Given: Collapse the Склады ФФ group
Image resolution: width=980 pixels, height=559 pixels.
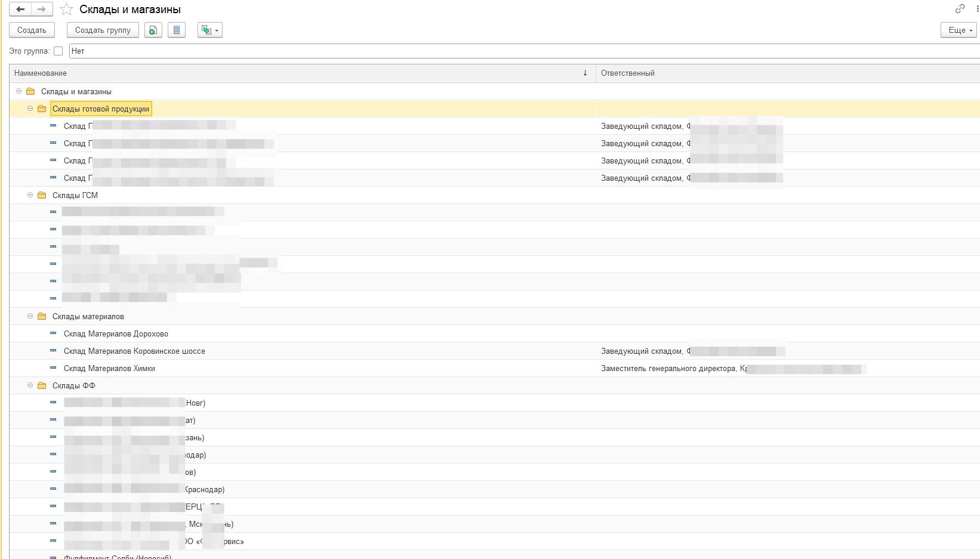Looking at the screenshot, I should (x=30, y=385).
